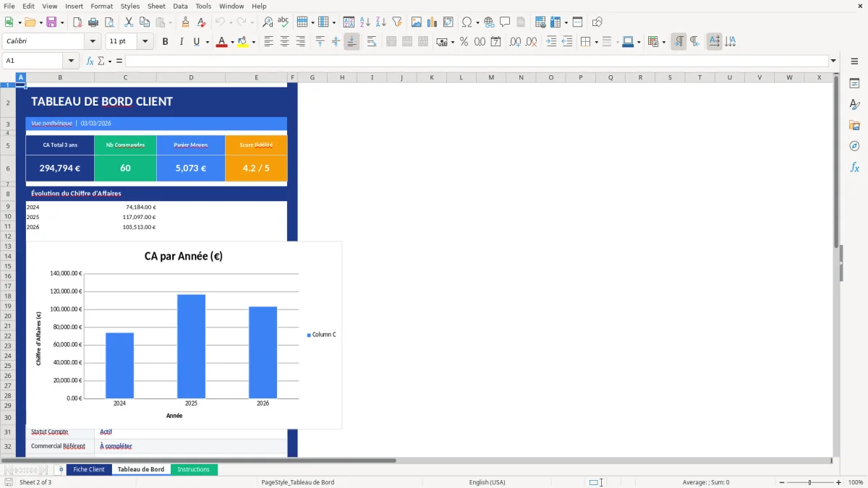Screen dimensions: 868x488
Task: Select the Format as Percent icon
Action: (466, 41)
